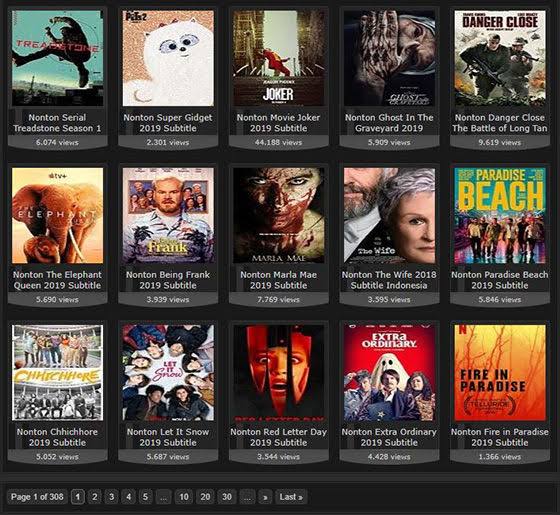Open the Red Letter Day poster
This screenshot has height=515, width=560.
pos(279,372)
